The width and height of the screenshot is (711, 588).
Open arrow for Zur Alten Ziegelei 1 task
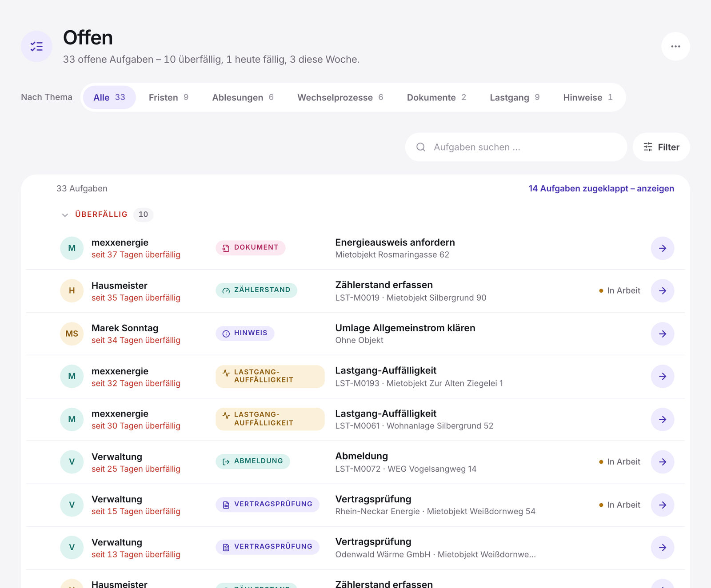(x=663, y=377)
